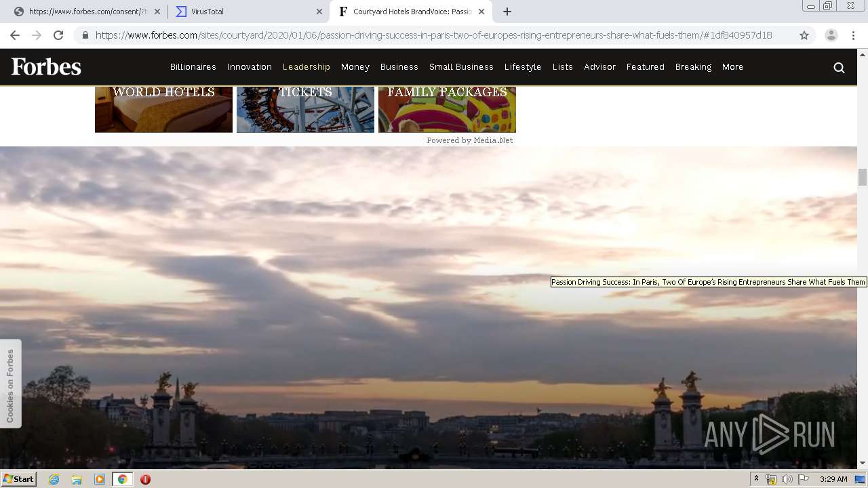Open the Cookies on Forbes side tab

pyautogui.click(x=10, y=384)
